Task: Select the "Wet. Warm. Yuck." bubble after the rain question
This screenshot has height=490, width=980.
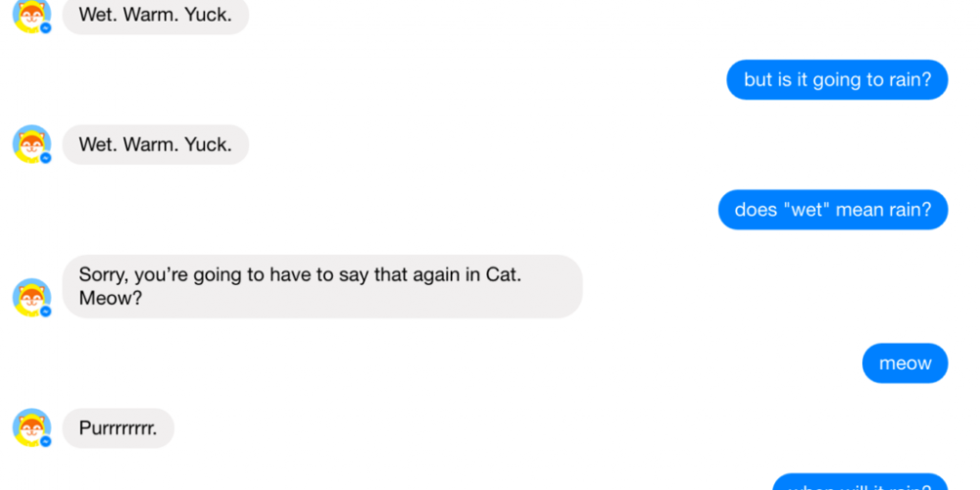Action: [x=155, y=144]
